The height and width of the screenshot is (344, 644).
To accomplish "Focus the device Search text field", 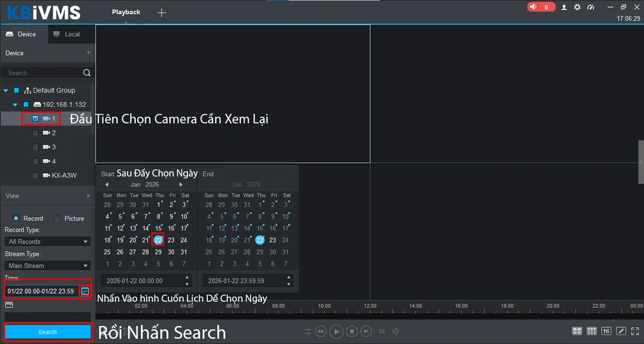I will coord(43,73).
